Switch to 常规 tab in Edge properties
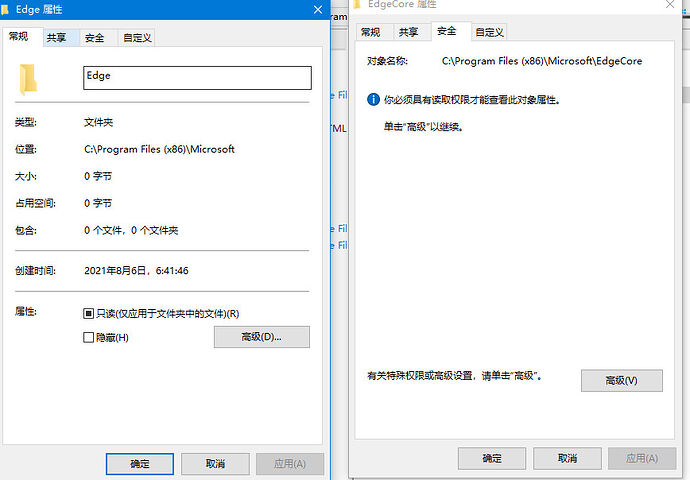Viewport: 690px width, 480px height. (x=21, y=37)
